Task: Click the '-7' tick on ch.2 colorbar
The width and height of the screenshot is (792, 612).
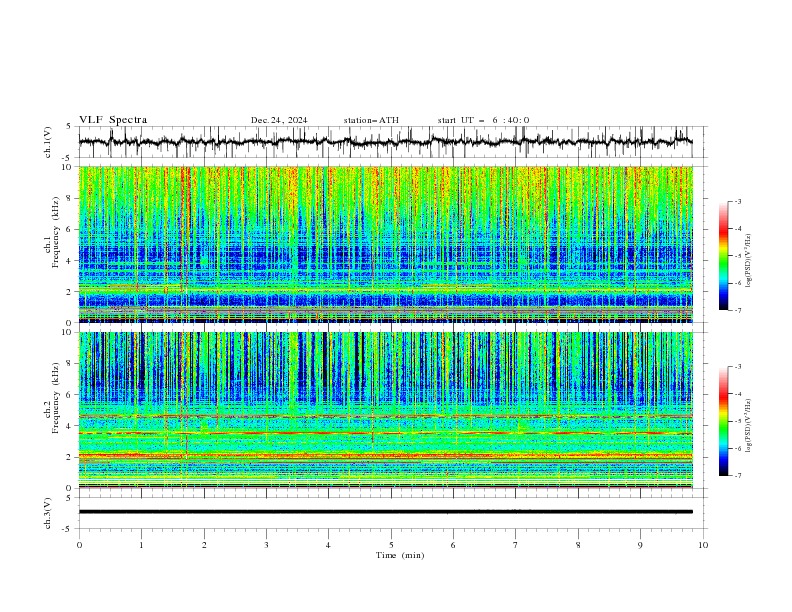Action: pos(738,476)
